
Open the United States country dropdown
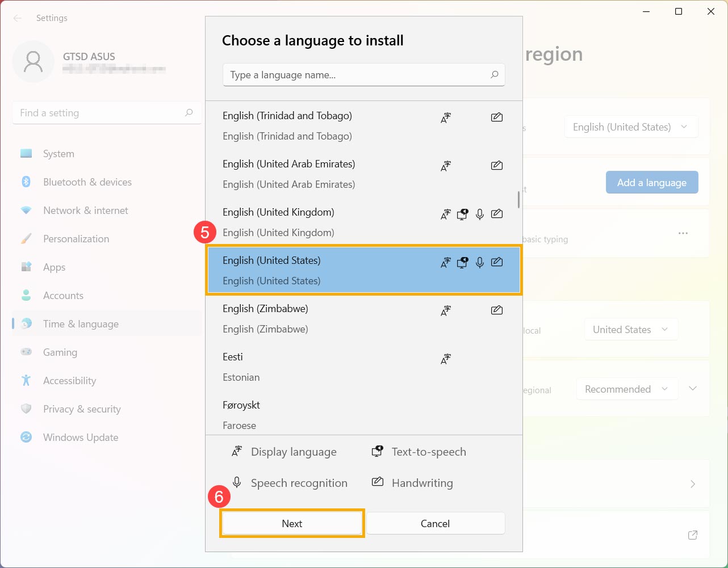pyautogui.click(x=631, y=330)
